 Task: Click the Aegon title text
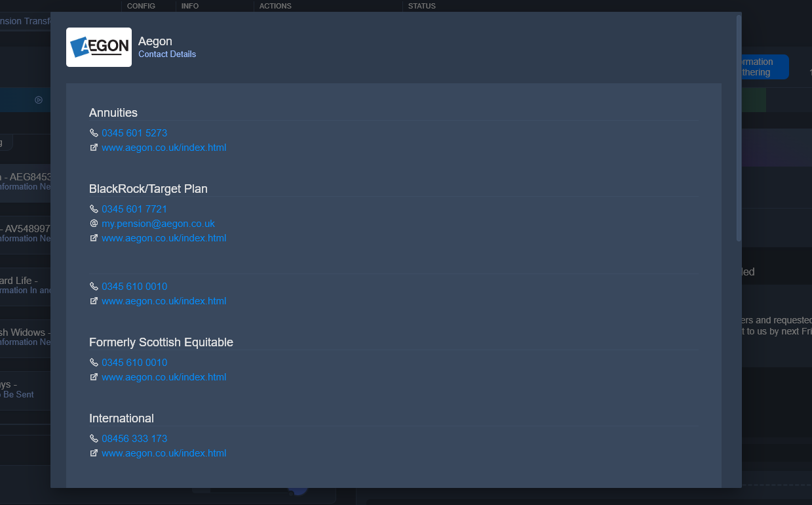[x=155, y=41]
